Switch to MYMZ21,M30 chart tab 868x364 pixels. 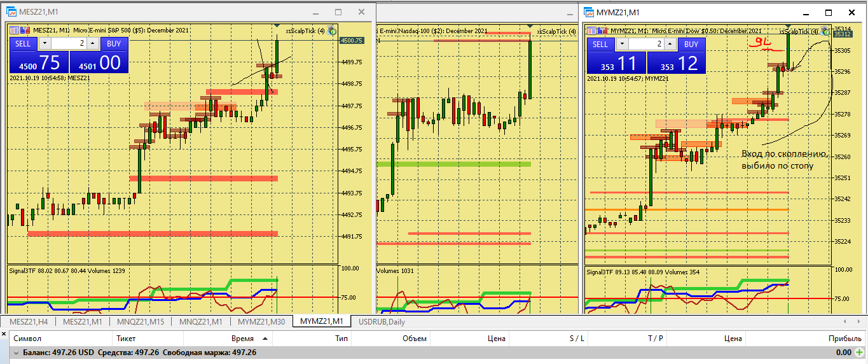(261, 321)
